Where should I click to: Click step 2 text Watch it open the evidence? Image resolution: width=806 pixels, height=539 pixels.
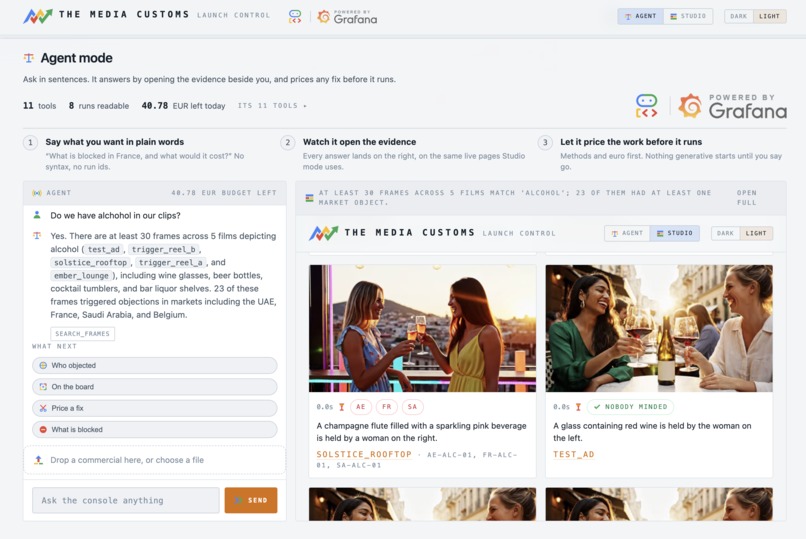tap(359, 142)
